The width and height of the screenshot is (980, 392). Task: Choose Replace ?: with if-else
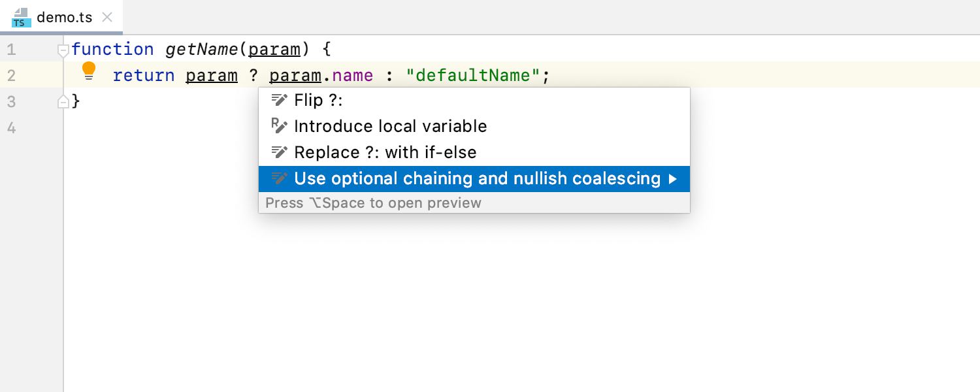pyautogui.click(x=385, y=152)
